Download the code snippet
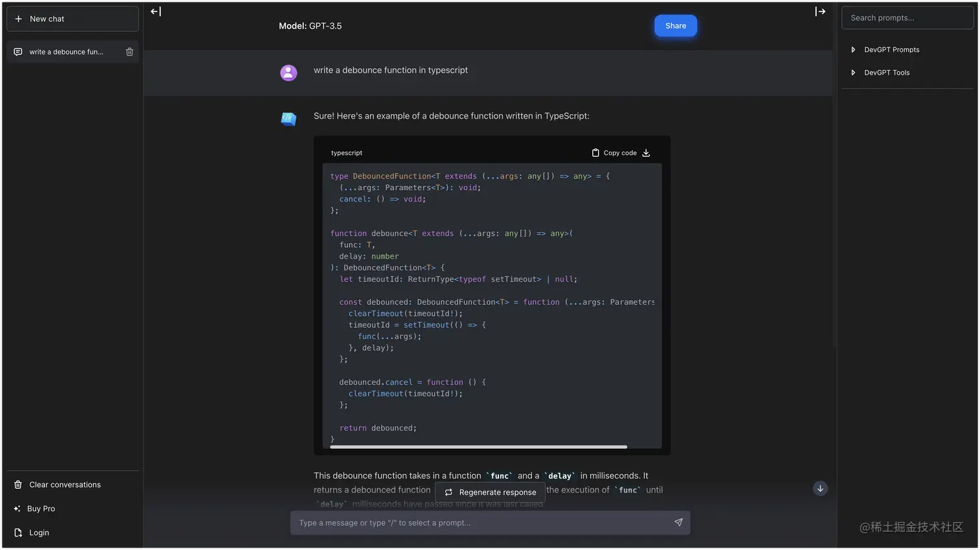 (646, 153)
